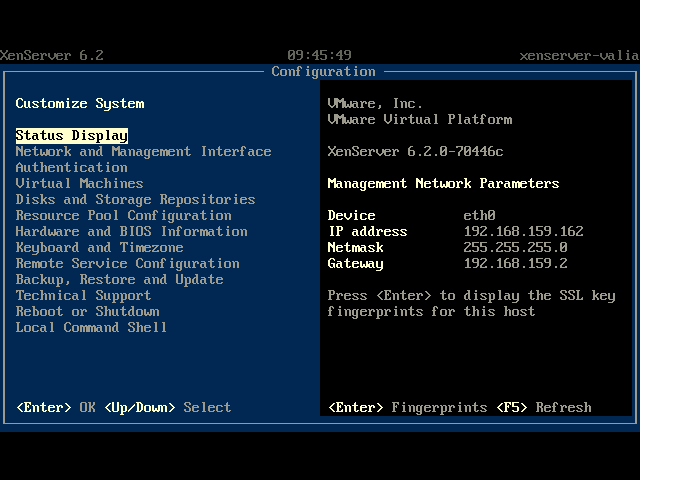The image size is (700, 480).
Task: Choose Remote Service Configuration
Action: click(x=128, y=263)
